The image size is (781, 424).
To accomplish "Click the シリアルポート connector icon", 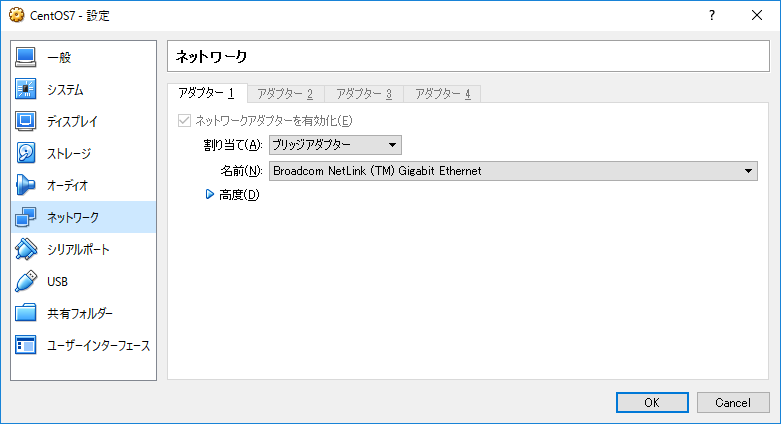I will (x=25, y=249).
